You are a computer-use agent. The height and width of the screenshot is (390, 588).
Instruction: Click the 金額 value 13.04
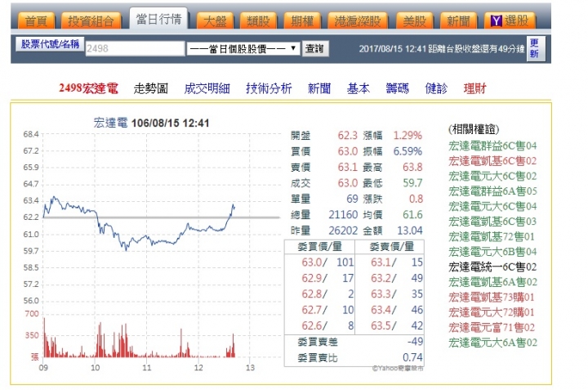pos(410,231)
